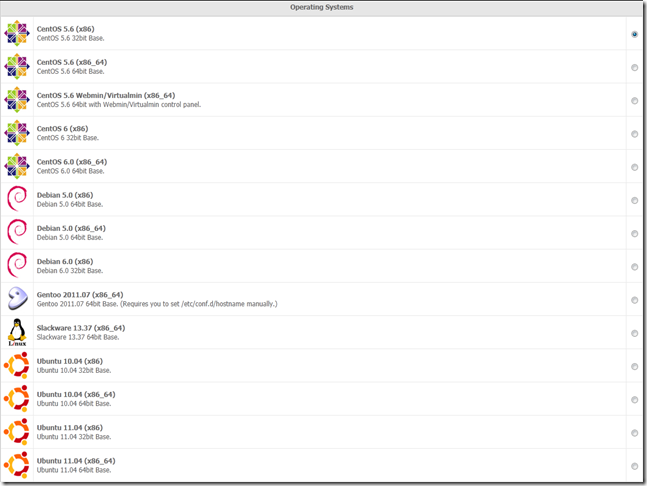The width and height of the screenshot is (647, 486).
Task: Click the Tux penguin Slackware icon
Action: (17, 332)
